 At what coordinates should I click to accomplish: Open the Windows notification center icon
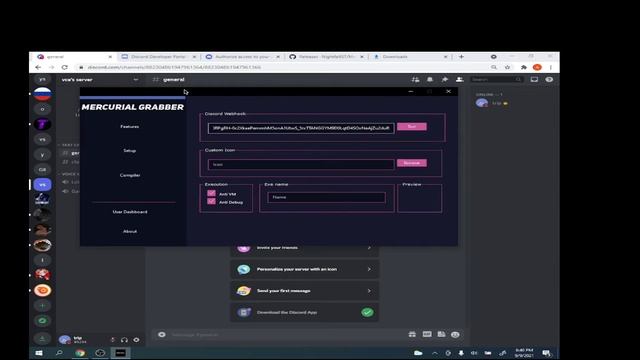[547, 353]
